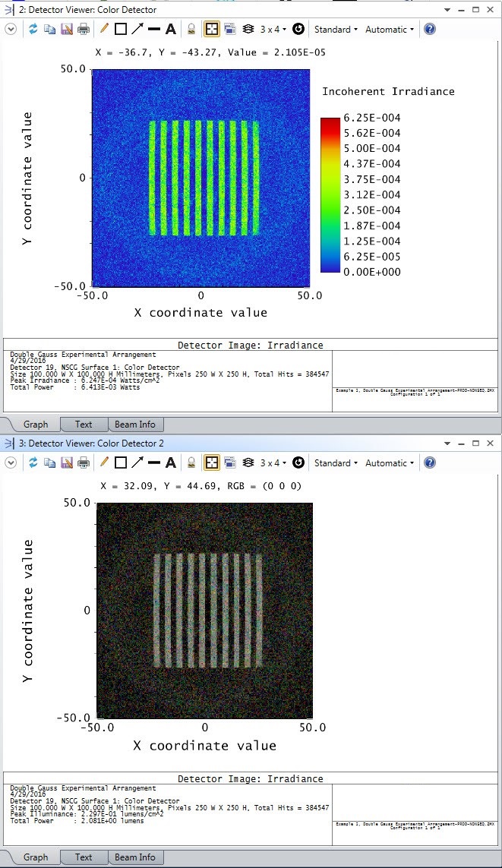Click the 3.12E-004 scale label
The width and height of the screenshot is (502, 868).
point(372,195)
